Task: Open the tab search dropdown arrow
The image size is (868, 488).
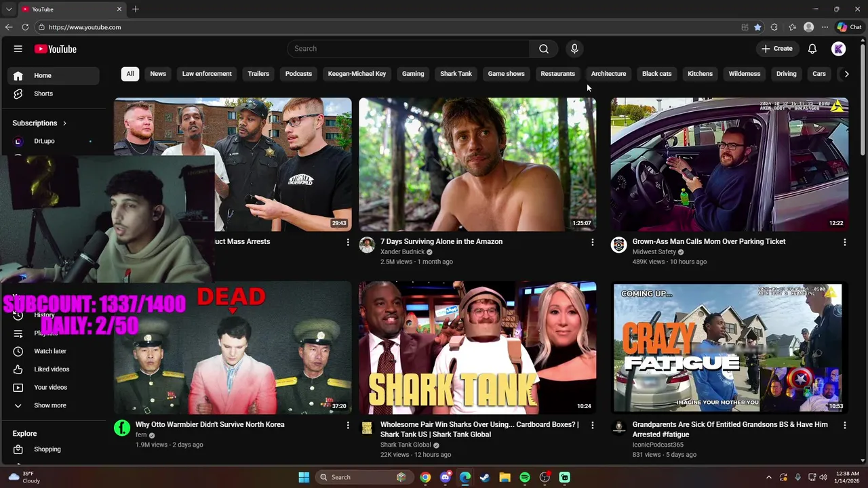Action: pos(8,9)
